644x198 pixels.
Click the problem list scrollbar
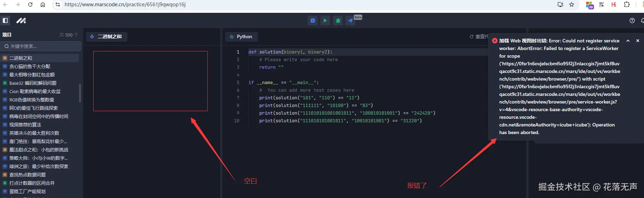pyautogui.click(x=80, y=93)
